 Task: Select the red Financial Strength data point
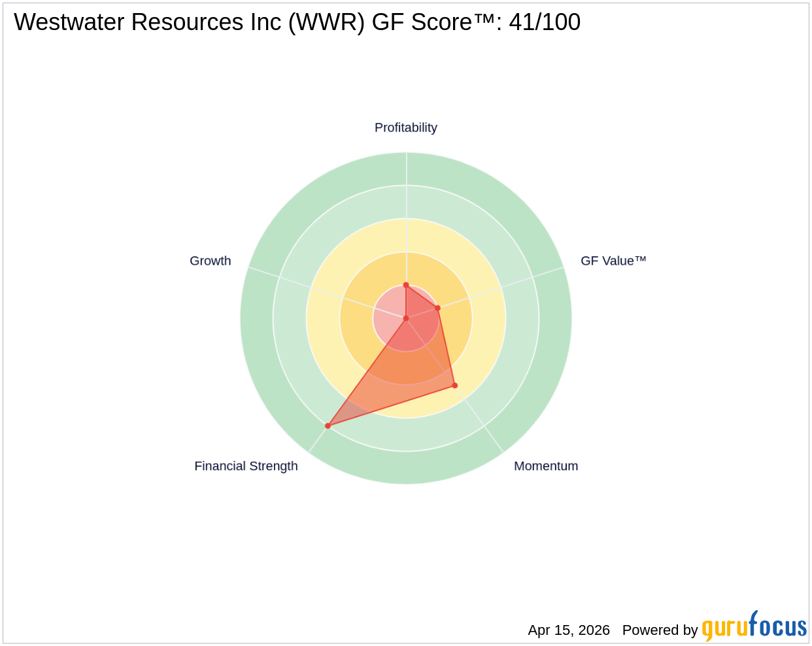pyautogui.click(x=327, y=425)
